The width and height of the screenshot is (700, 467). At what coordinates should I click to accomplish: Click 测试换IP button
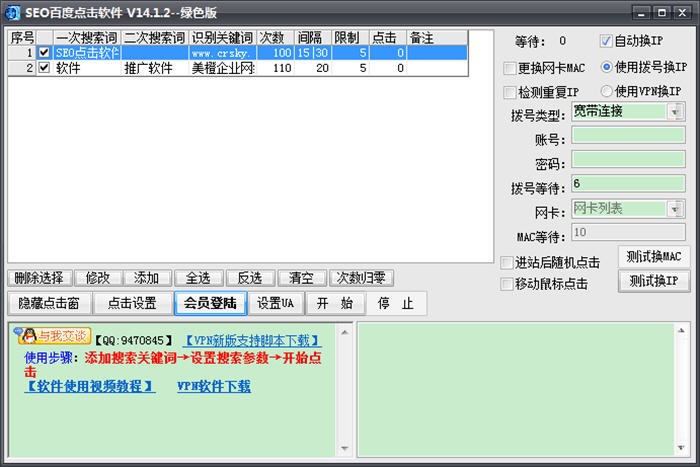click(654, 281)
